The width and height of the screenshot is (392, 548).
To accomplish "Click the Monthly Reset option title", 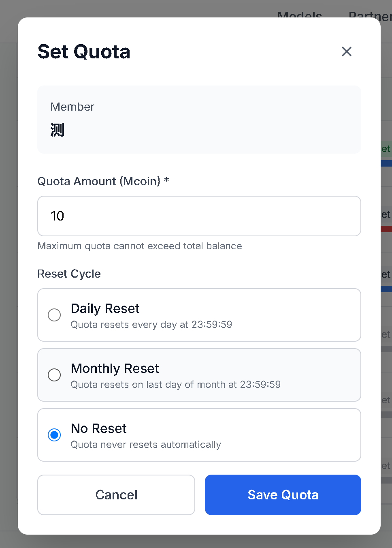I will (115, 368).
